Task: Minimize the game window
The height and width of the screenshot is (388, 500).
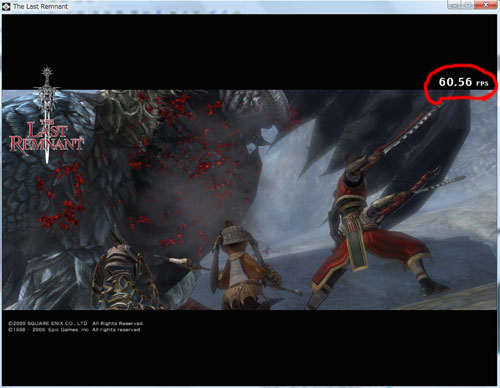Action: pos(454,5)
